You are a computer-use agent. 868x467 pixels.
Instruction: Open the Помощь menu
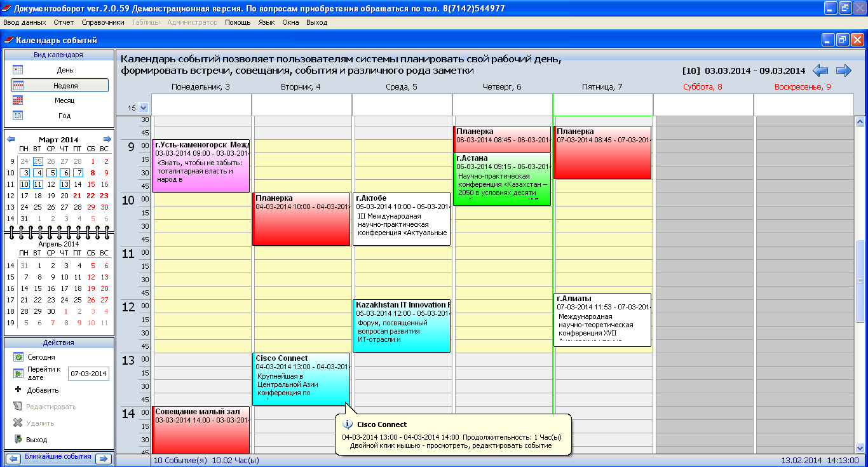click(238, 22)
